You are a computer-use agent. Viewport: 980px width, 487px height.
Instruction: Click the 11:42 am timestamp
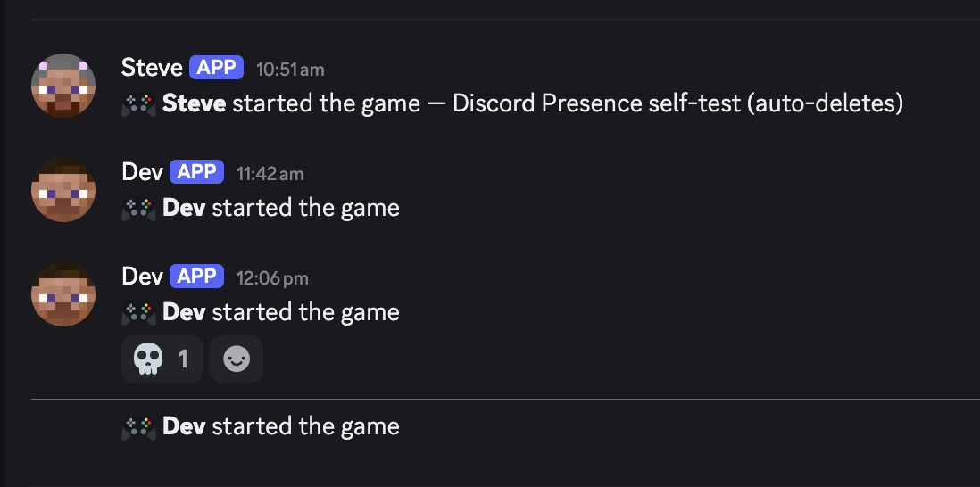point(270,174)
